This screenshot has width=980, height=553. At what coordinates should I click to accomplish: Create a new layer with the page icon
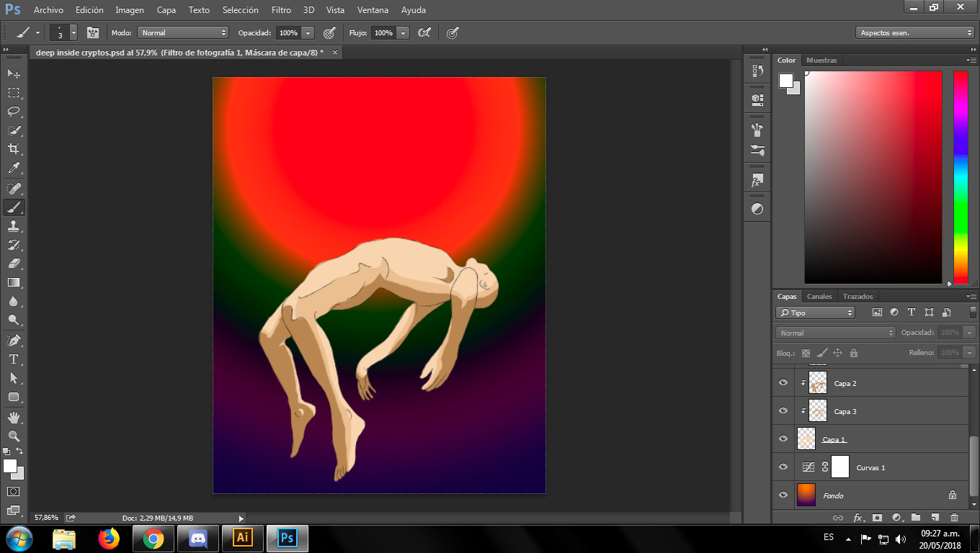coord(935,517)
